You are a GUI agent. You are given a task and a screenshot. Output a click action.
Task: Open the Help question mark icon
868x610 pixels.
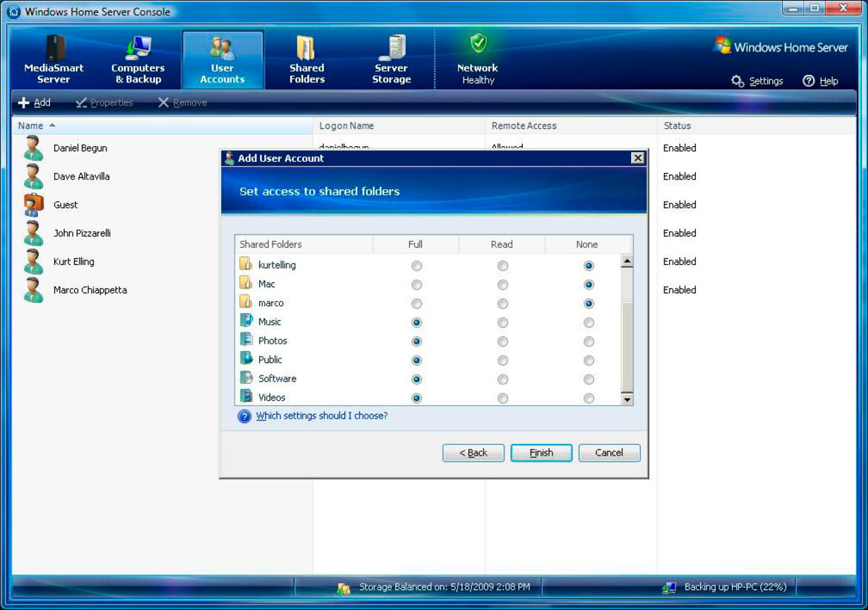(x=809, y=81)
